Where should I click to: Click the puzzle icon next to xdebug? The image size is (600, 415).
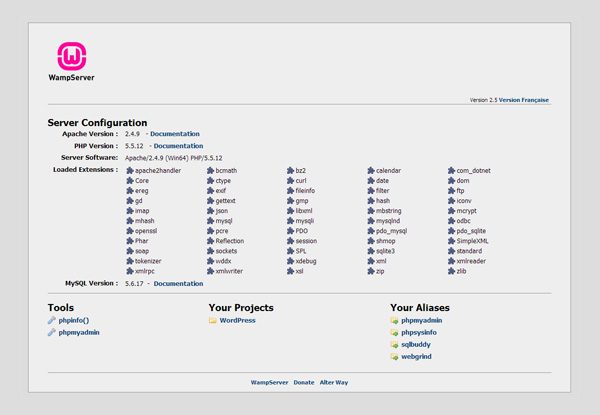(x=290, y=261)
